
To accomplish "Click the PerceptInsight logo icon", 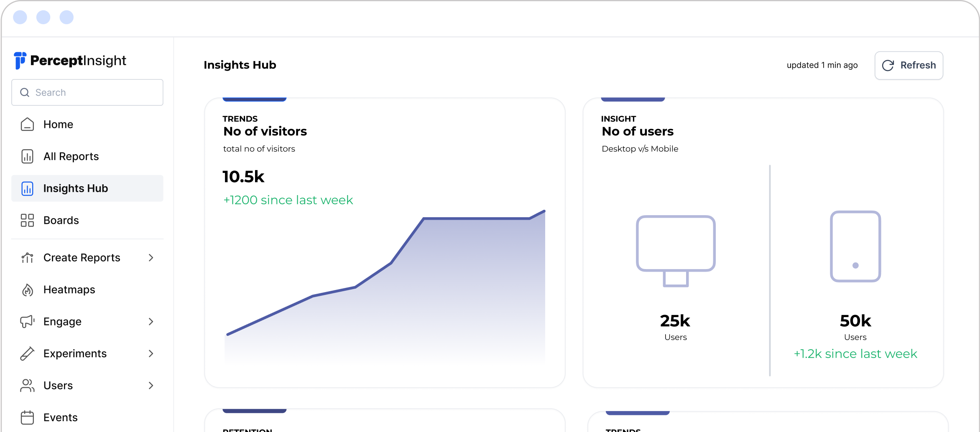I will point(20,61).
